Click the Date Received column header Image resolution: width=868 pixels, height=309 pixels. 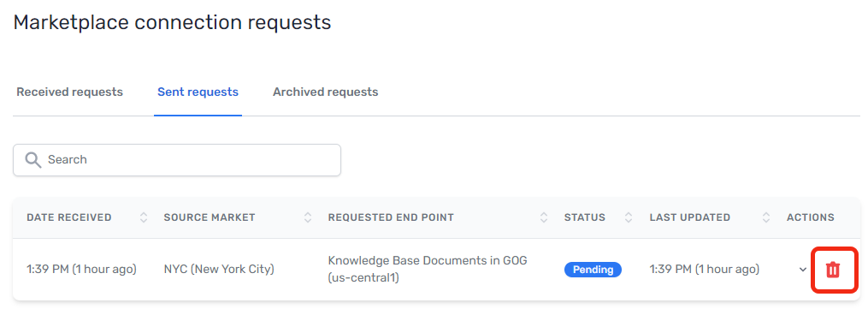coord(69,217)
